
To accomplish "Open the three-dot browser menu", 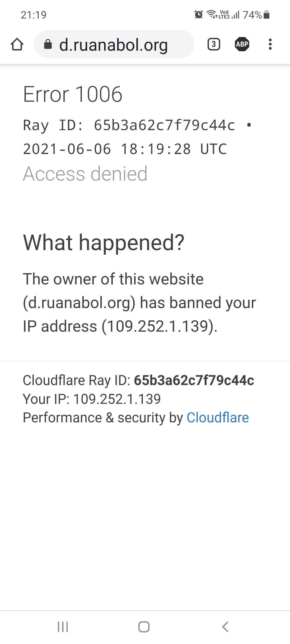I will pyautogui.click(x=270, y=44).
